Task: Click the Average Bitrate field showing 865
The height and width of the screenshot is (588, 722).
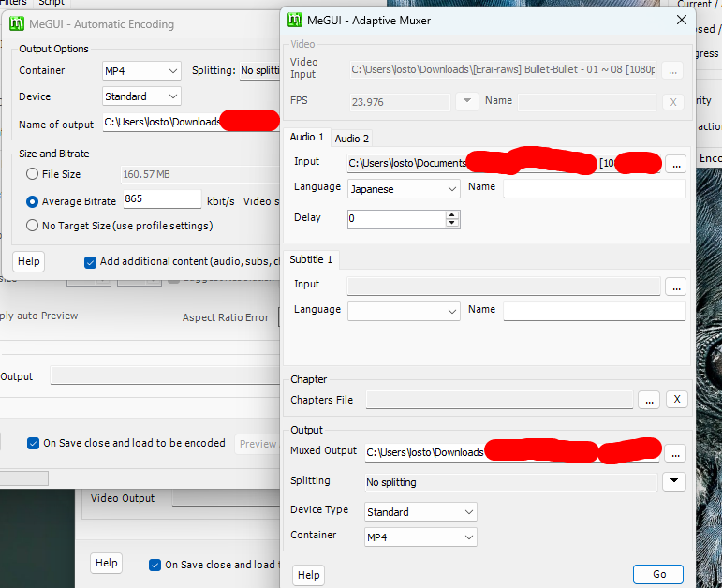Action: 162,198
